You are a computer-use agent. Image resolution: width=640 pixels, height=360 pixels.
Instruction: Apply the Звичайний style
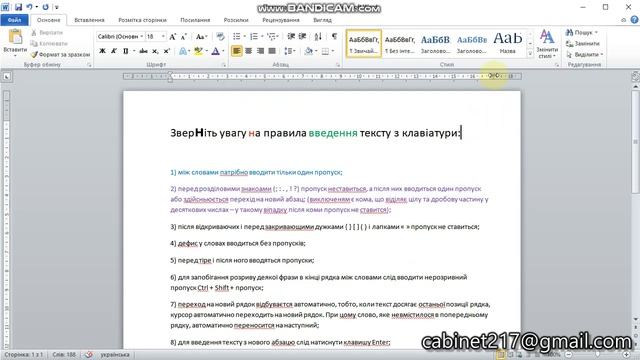pyautogui.click(x=364, y=43)
